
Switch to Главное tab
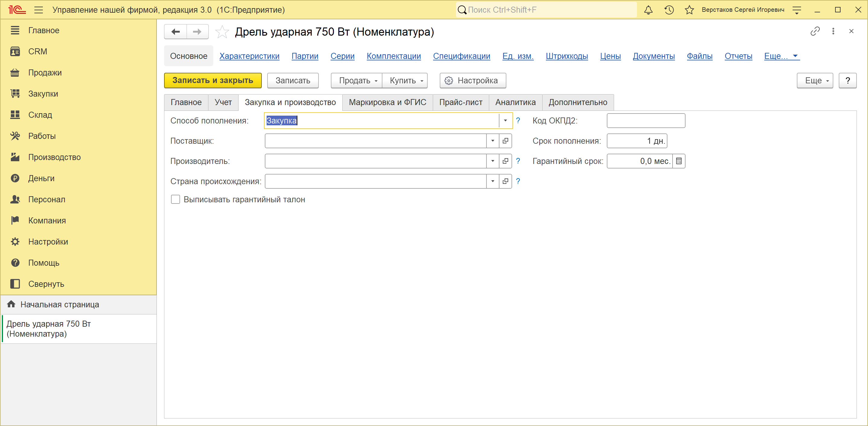point(186,103)
